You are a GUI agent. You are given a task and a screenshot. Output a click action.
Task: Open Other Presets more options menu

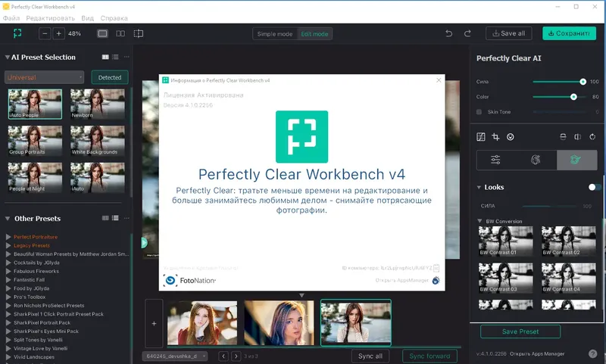(127, 218)
